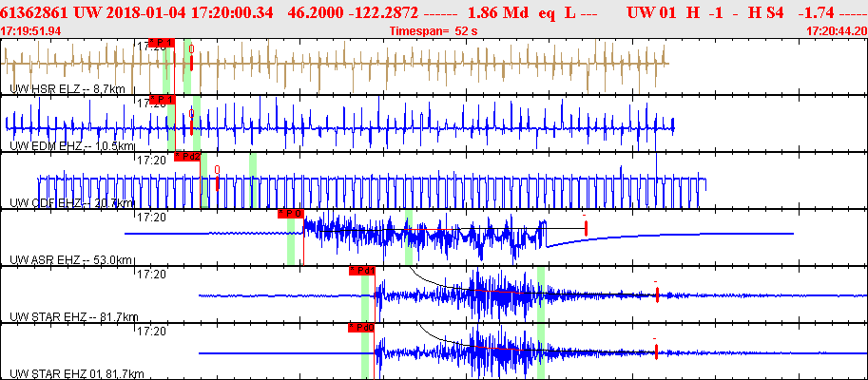This screenshot has height=380, width=868.
Task: Click red coda end marker on ASR trace
Action: coord(586,228)
